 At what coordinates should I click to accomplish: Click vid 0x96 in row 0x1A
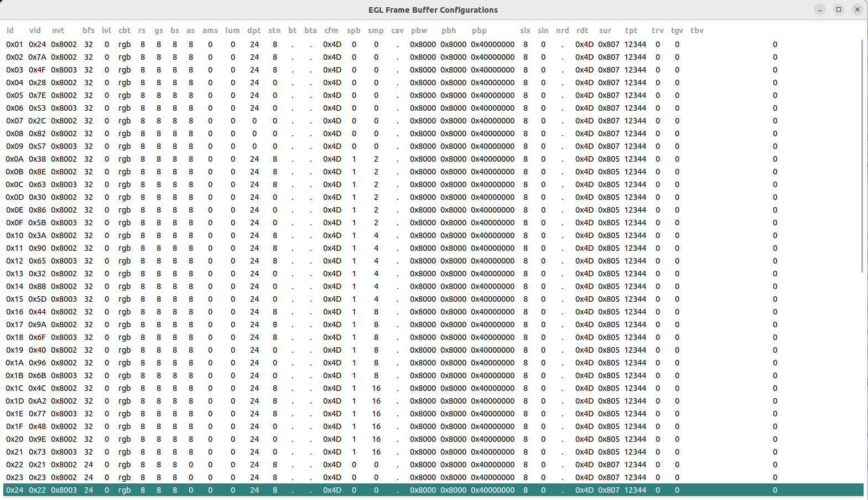38,363
